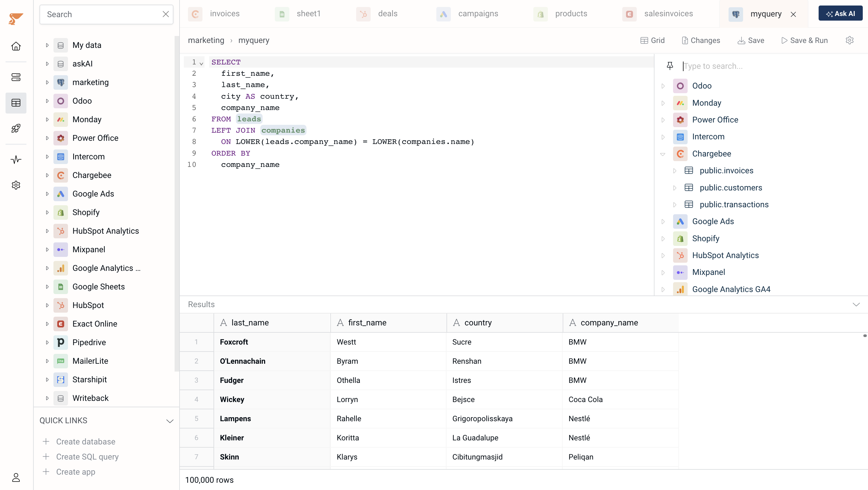
Task: Open the settings gear in left rail
Action: click(16, 185)
